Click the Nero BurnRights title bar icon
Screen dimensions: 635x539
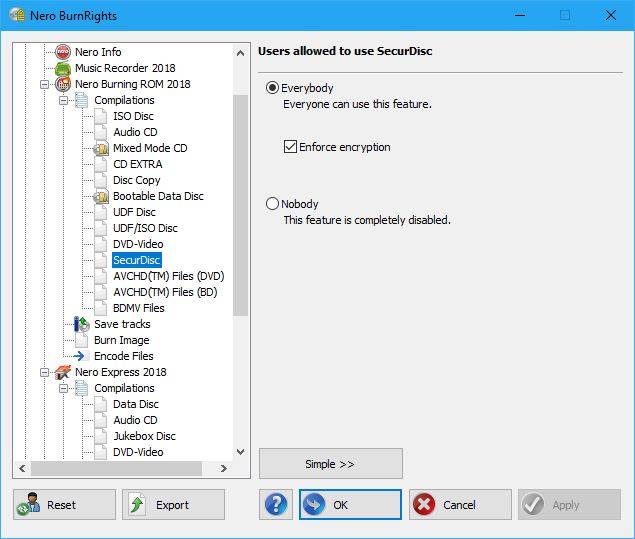(17, 15)
